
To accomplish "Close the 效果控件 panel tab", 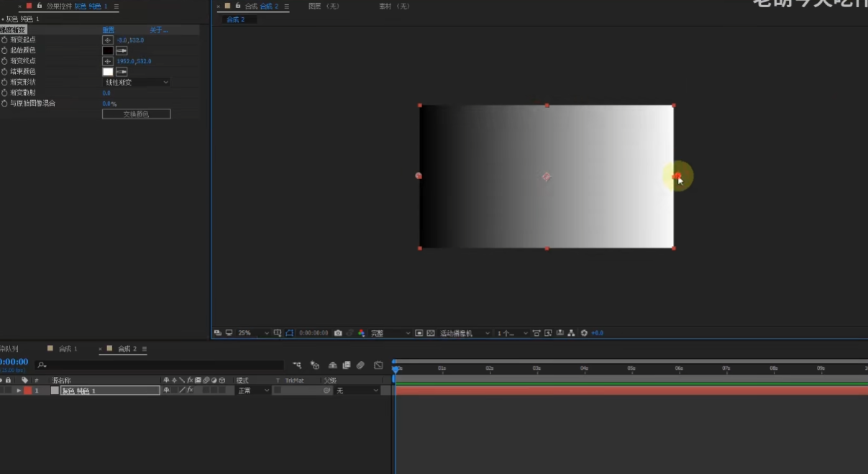I will pos(19,6).
